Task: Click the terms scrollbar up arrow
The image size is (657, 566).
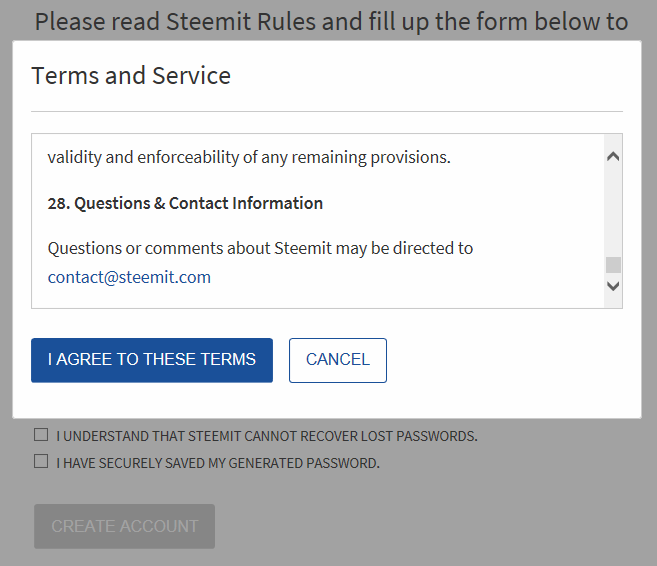Action: (x=613, y=156)
